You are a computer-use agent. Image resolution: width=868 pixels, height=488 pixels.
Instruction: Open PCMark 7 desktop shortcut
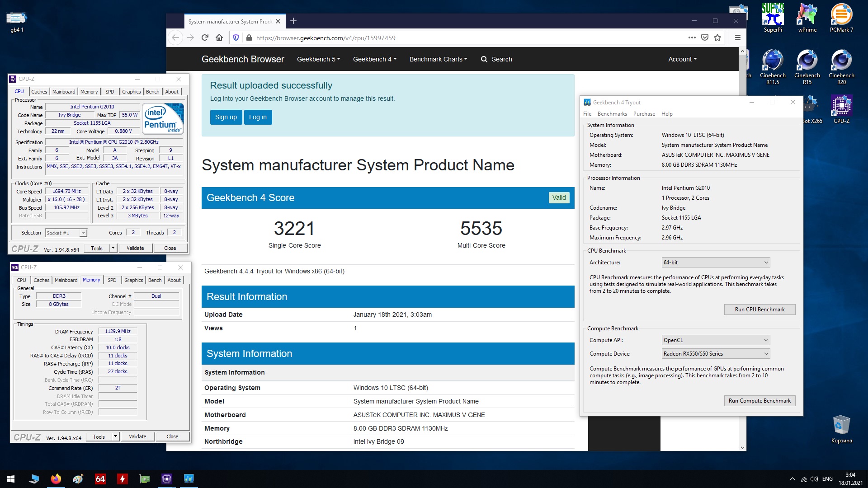click(x=841, y=18)
